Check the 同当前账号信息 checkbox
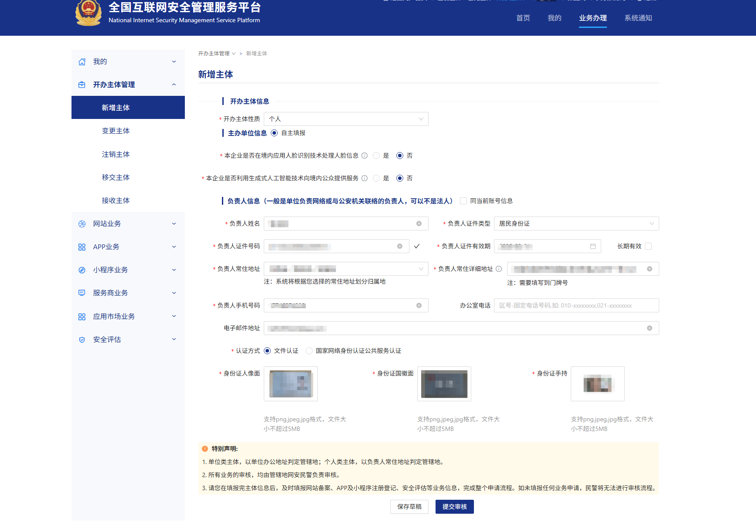Image resolution: width=756 pixels, height=532 pixels. click(x=463, y=201)
